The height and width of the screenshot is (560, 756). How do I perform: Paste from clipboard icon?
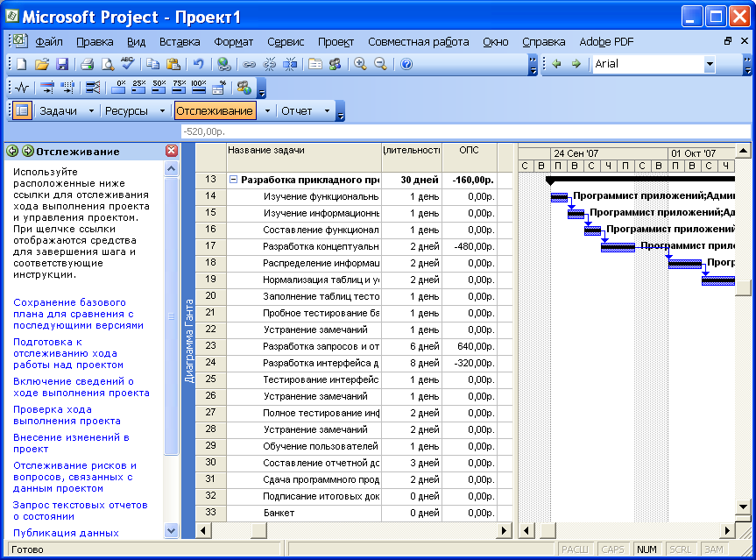click(x=173, y=64)
